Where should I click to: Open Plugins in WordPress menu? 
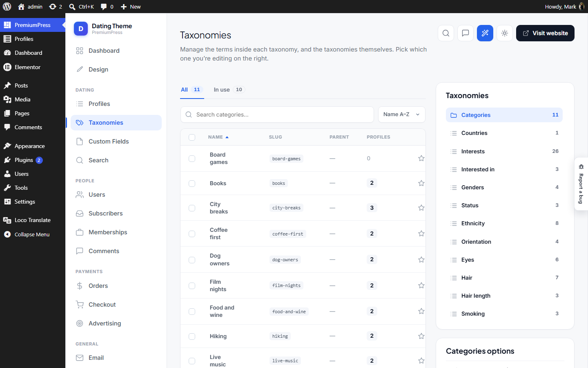pos(33,160)
